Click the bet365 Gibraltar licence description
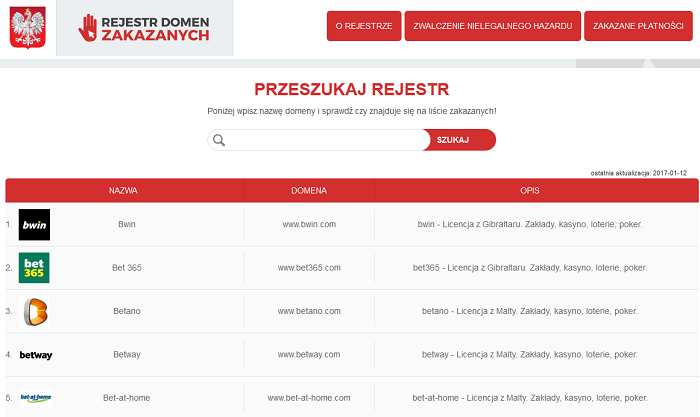 click(530, 268)
